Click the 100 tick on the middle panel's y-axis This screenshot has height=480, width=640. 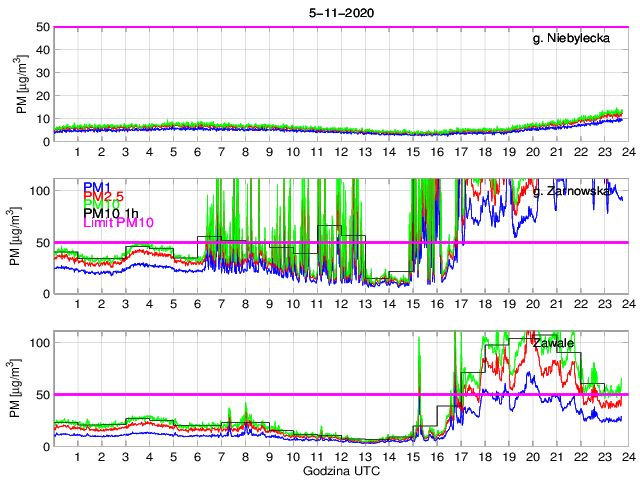click(x=38, y=190)
